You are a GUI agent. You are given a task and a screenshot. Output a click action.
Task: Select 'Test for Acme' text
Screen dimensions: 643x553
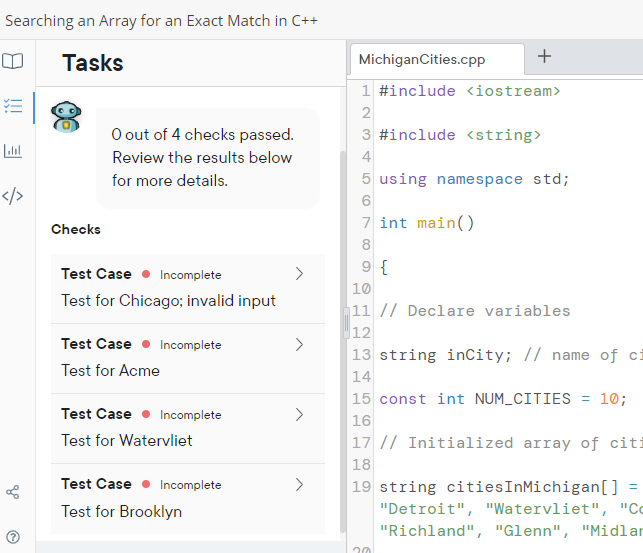coord(110,371)
